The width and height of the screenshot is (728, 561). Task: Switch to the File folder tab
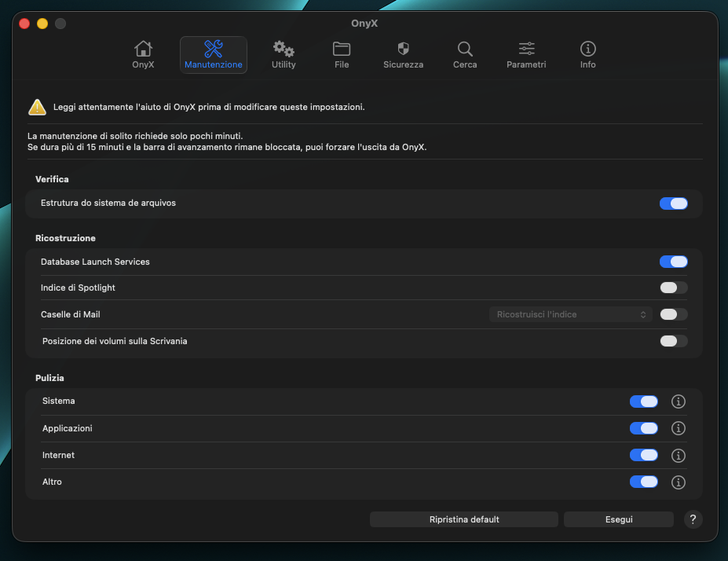[342, 55]
